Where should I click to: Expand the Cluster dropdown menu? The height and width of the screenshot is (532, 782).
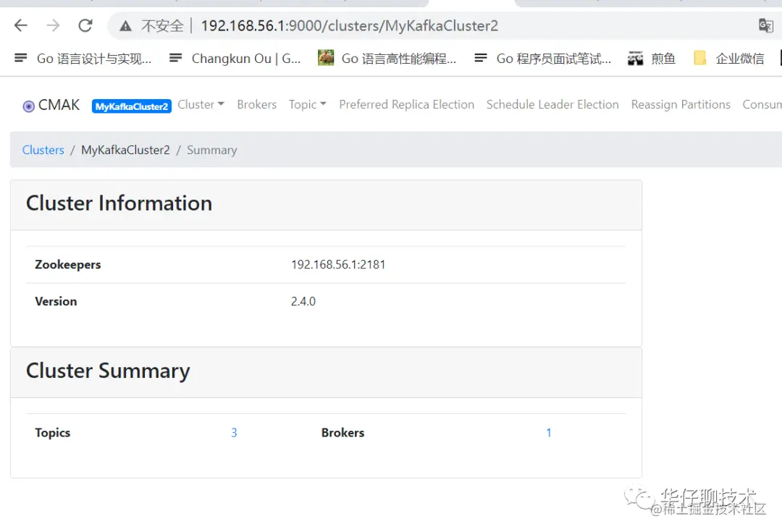point(201,105)
